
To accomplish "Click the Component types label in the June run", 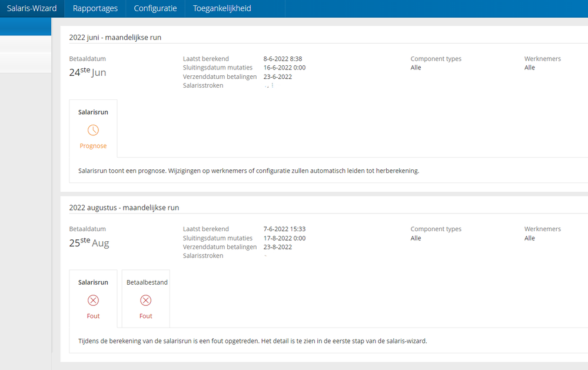I will pos(436,59).
